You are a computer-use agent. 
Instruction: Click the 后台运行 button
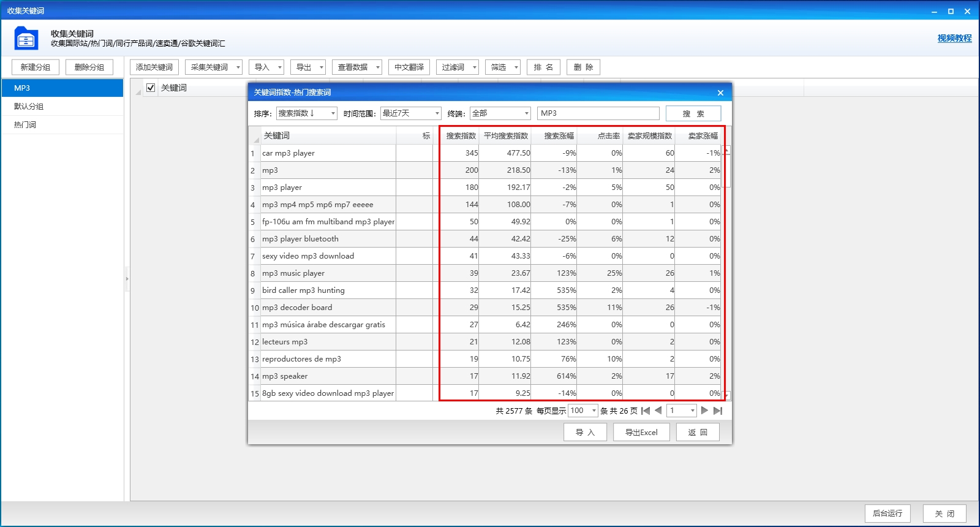[x=888, y=514]
